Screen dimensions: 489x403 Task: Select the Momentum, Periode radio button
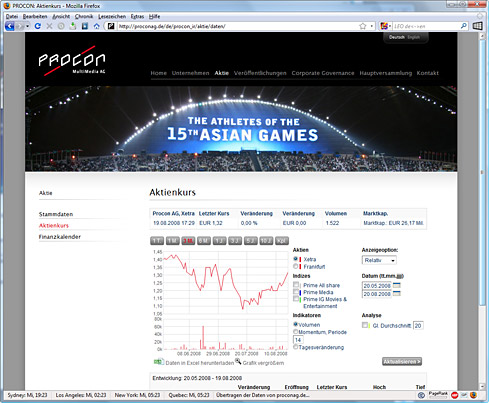pos(295,332)
